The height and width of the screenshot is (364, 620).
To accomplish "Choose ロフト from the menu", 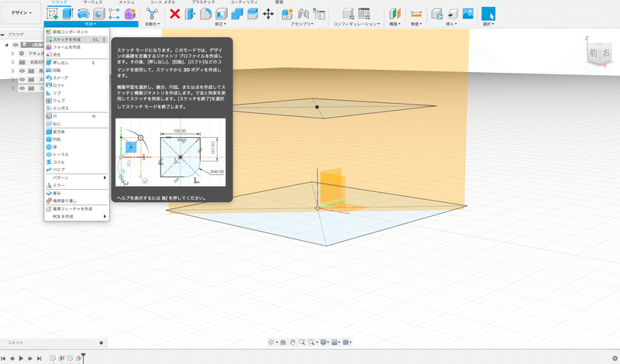I will coord(77,85).
